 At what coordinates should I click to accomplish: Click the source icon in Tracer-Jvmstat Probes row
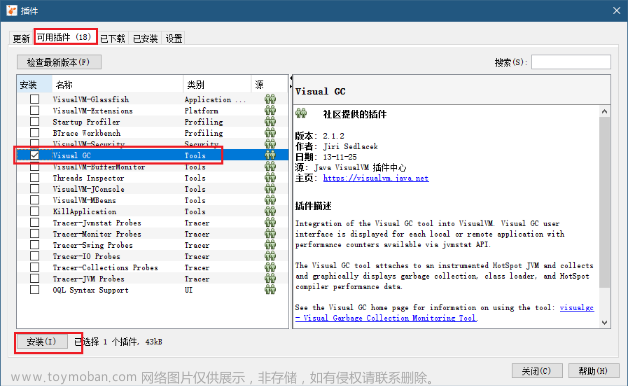click(x=270, y=222)
